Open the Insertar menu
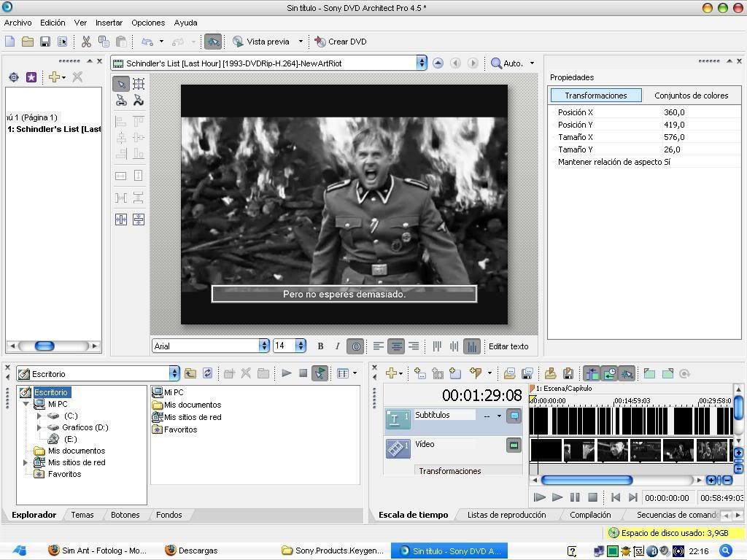The image size is (747, 560). tap(109, 23)
